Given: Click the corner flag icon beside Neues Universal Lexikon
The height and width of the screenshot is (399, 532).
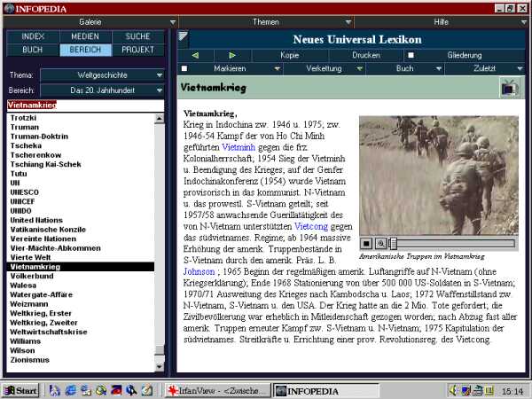Looking at the screenshot, I should [184, 36].
